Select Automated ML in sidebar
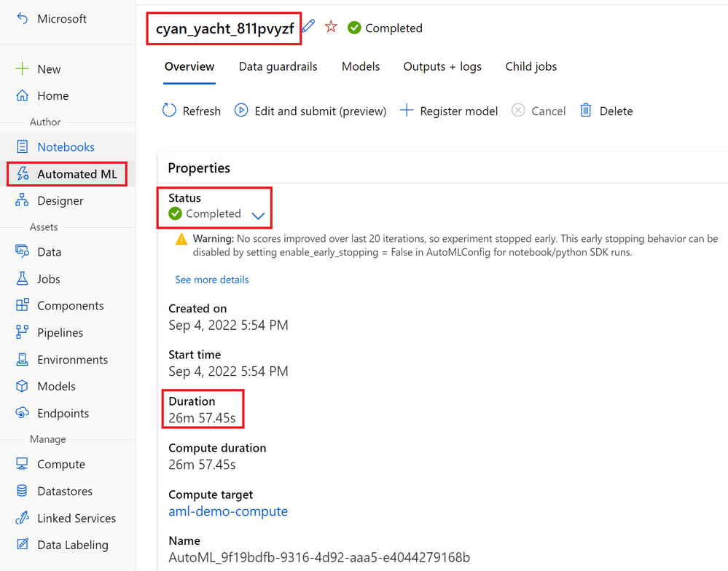728x571 pixels. [77, 174]
